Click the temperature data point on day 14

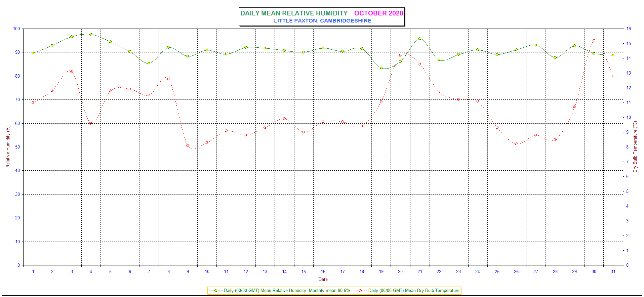284,119
